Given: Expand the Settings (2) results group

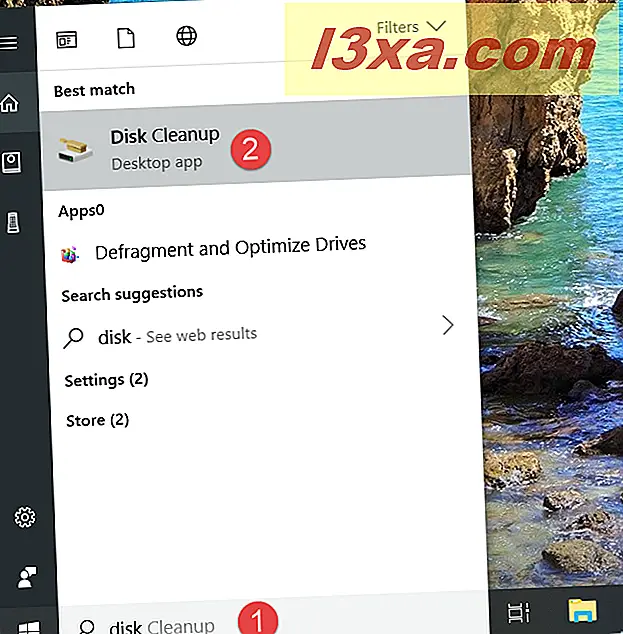Looking at the screenshot, I should (x=106, y=380).
